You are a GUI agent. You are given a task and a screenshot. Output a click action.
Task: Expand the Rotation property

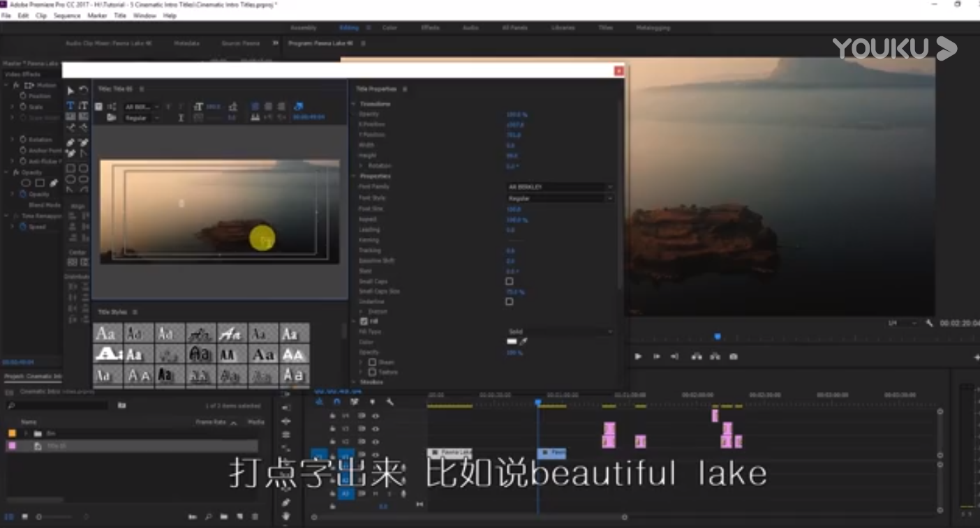point(362,166)
